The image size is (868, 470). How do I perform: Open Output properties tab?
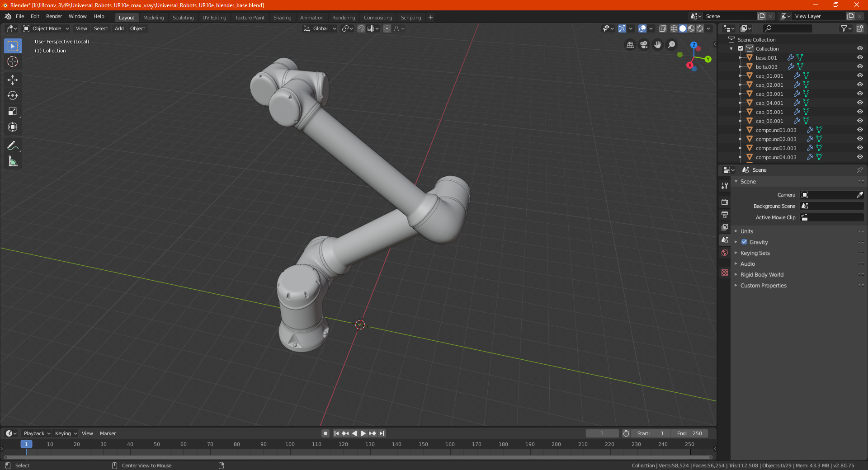tap(725, 214)
